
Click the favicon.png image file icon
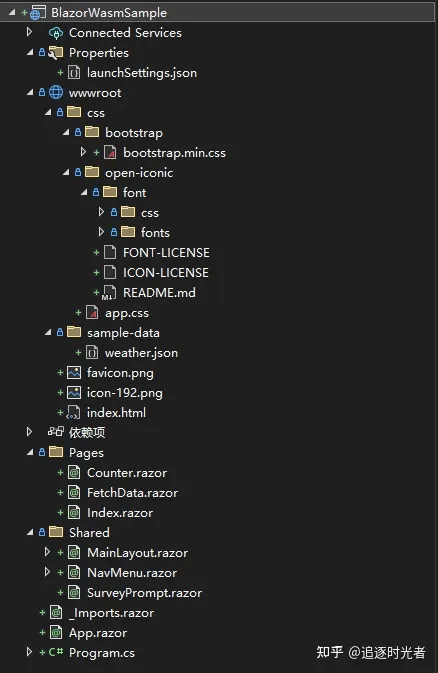pos(74,373)
